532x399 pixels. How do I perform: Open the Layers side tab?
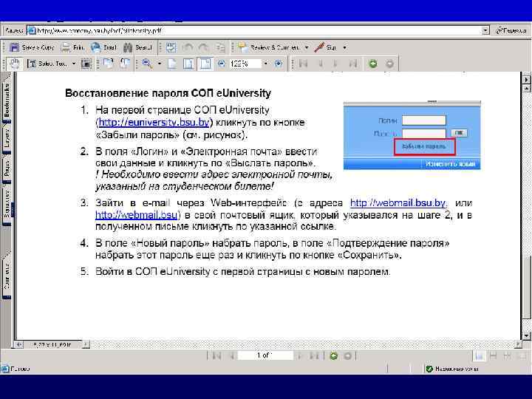7,138
